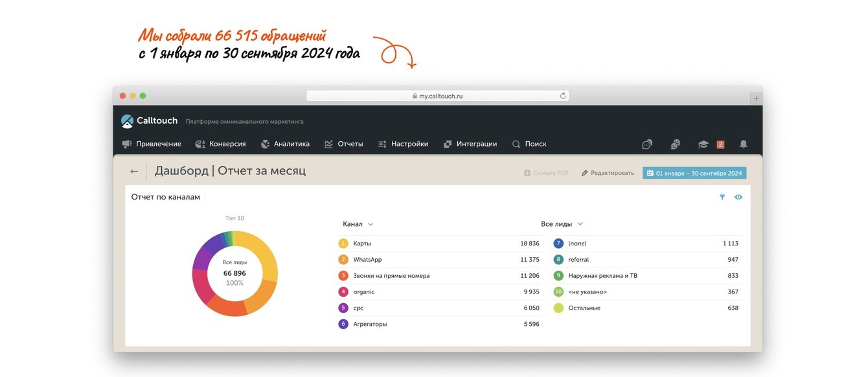Click the Скачать PDF button
Screen dimensions: 868x377
pos(546,173)
